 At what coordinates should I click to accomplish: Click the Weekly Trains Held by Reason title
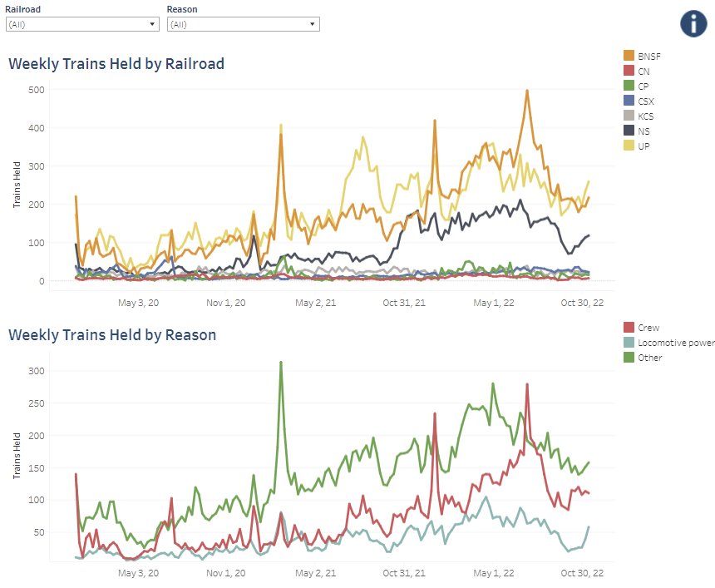click(112, 335)
